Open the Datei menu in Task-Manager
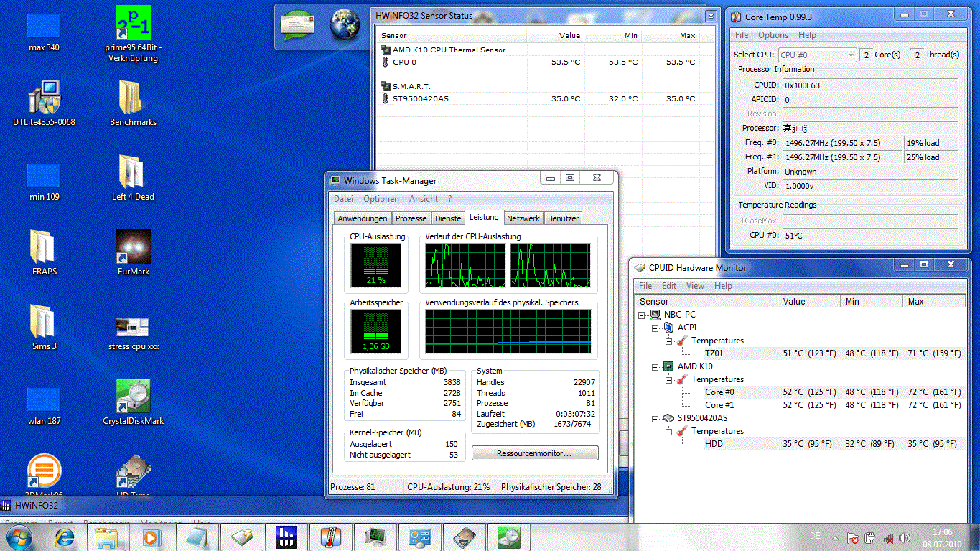980x551 pixels. click(x=343, y=199)
